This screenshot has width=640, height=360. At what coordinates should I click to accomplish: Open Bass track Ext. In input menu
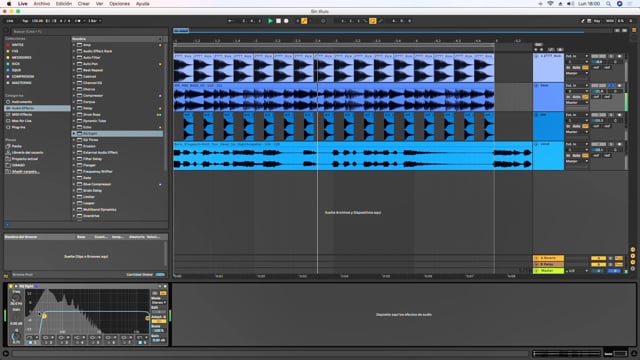(577, 86)
